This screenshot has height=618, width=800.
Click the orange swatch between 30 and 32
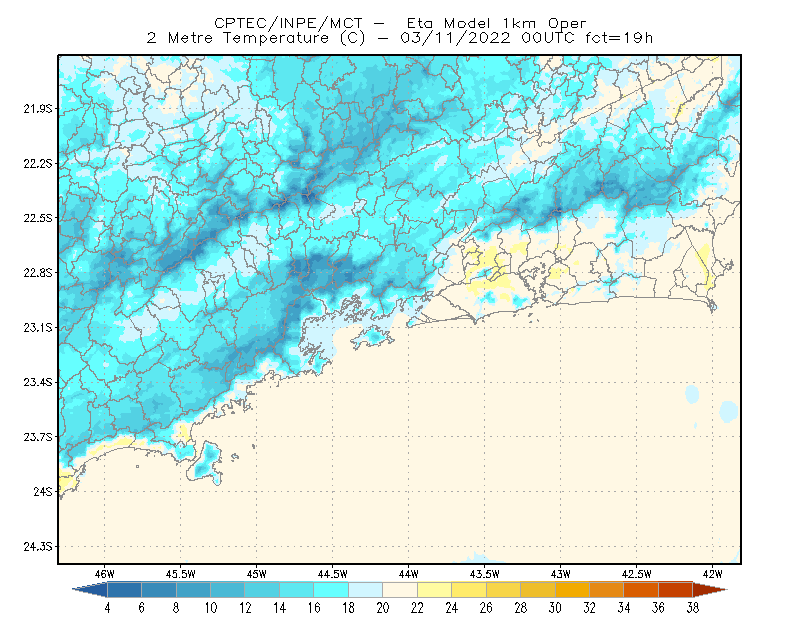[x=572, y=590]
